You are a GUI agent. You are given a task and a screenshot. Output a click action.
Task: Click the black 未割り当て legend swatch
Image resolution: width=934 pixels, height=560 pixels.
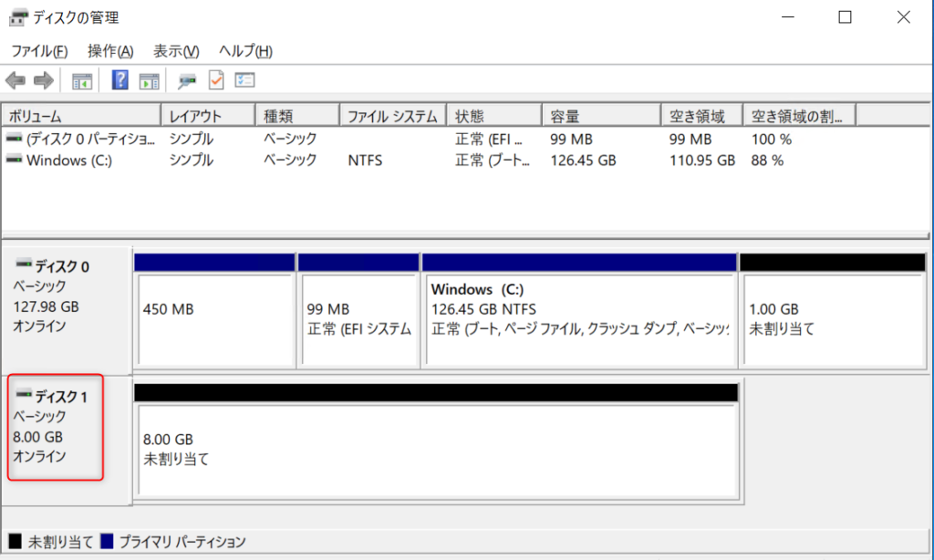[x=15, y=541]
